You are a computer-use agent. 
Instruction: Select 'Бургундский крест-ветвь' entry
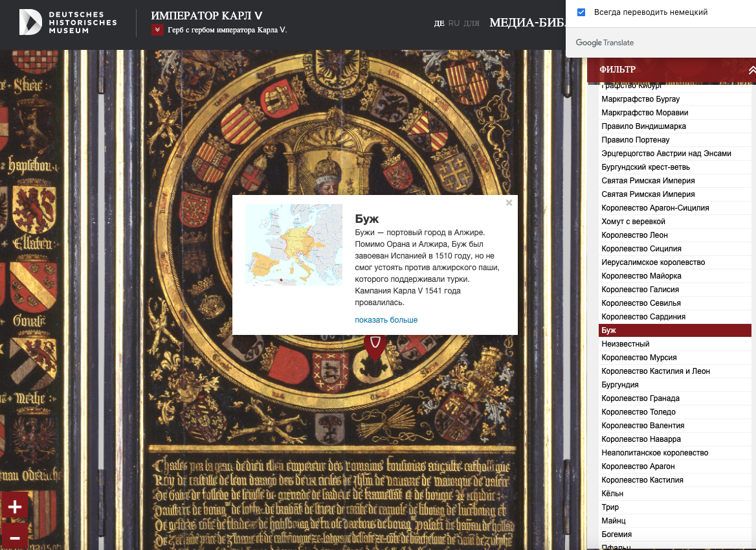click(675, 167)
